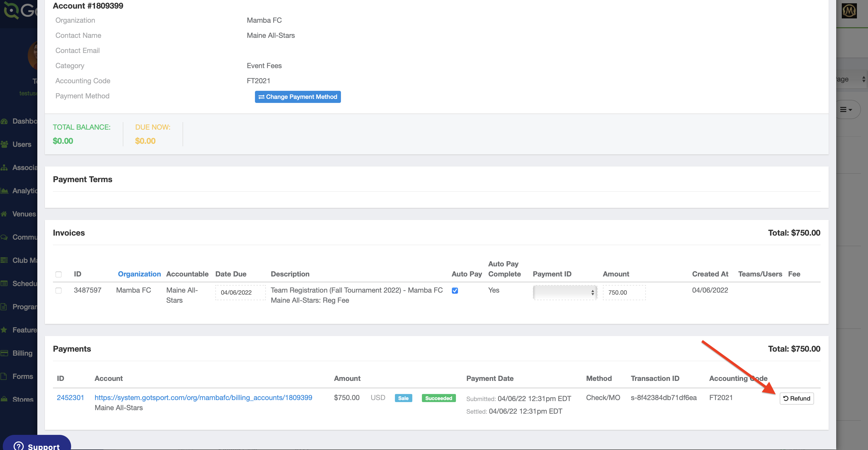The height and width of the screenshot is (450, 868).
Task: Click the Analytics chart icon
Action: coord(4,191)
